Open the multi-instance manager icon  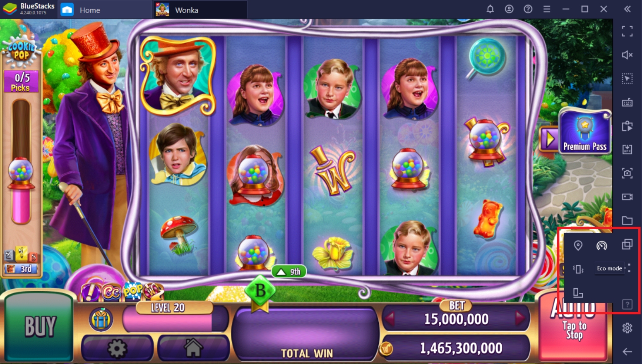coord(627,244)
